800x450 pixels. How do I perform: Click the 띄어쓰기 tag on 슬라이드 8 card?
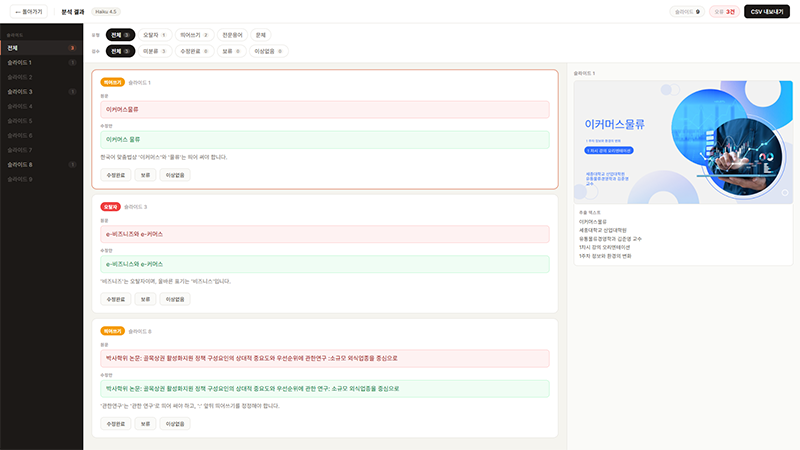(112, 331)
